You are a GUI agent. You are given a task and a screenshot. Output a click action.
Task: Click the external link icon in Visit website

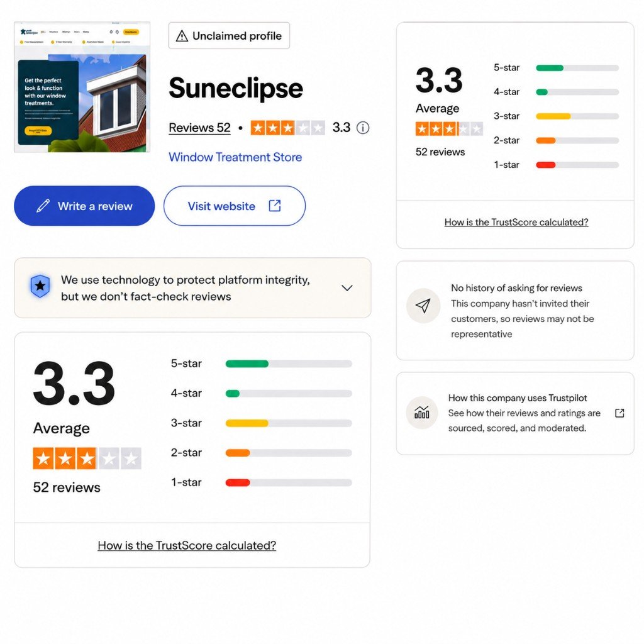pos(275,206)
